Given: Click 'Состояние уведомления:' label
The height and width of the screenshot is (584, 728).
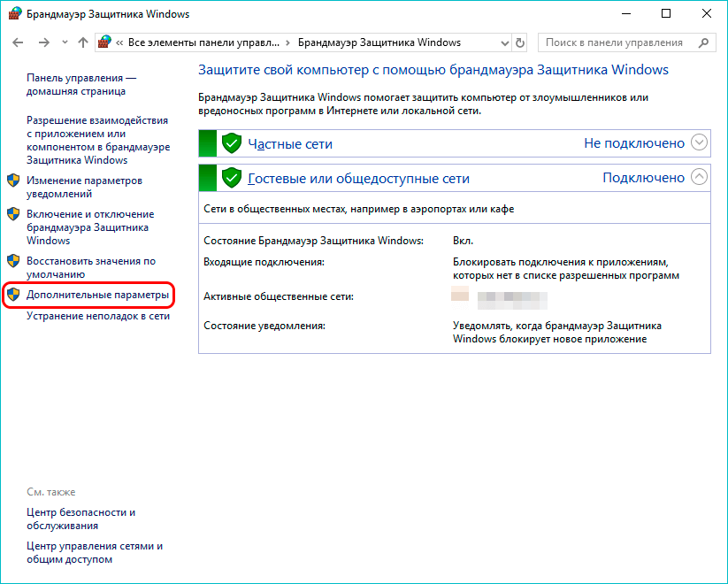Looking at the screenshot, I should point(264,326).
